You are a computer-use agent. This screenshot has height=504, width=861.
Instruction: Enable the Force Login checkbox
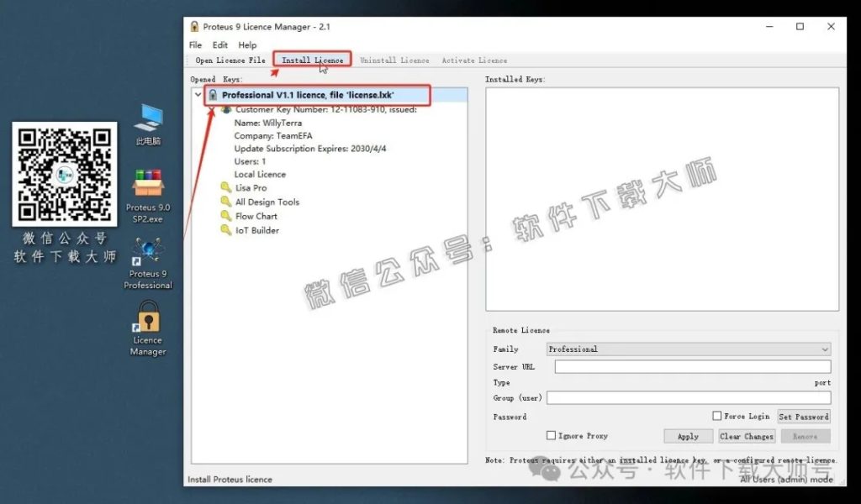(716, 417)
